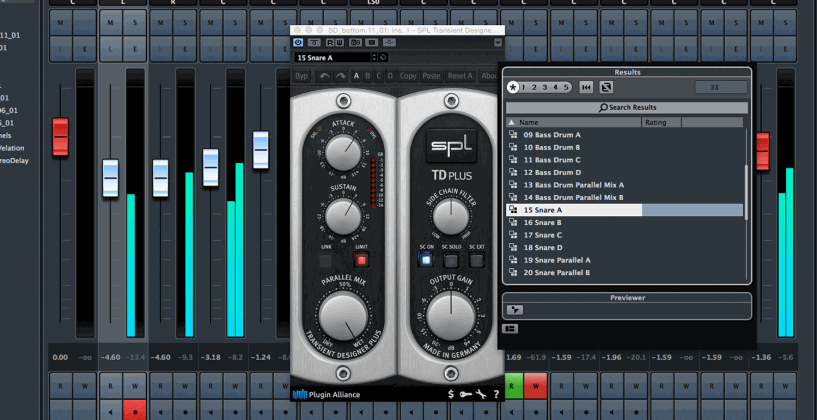Viewport: 817px width, 420px height.
Task: Select settings slot B
Action: tap(367, 76)
